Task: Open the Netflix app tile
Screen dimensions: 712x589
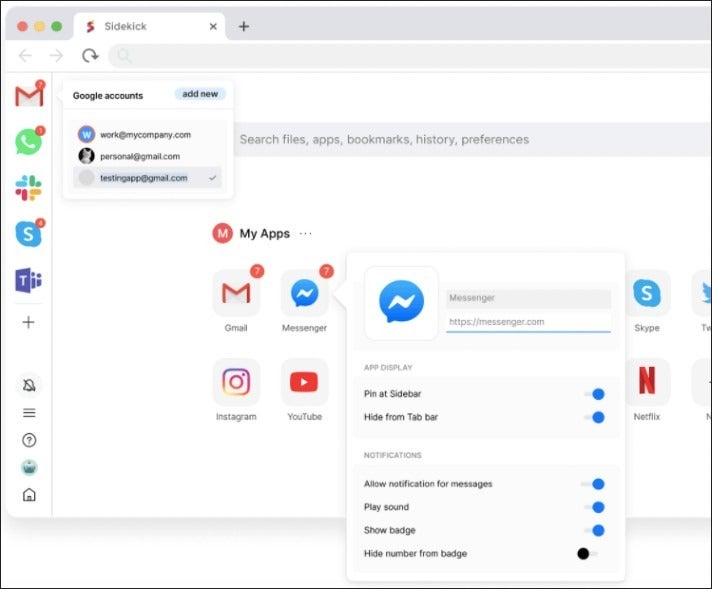Action: pos(647,382)
